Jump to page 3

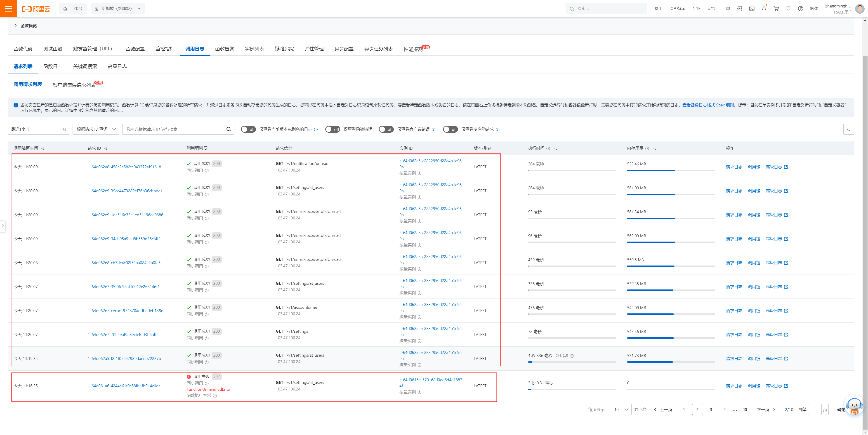coord(711,410)
